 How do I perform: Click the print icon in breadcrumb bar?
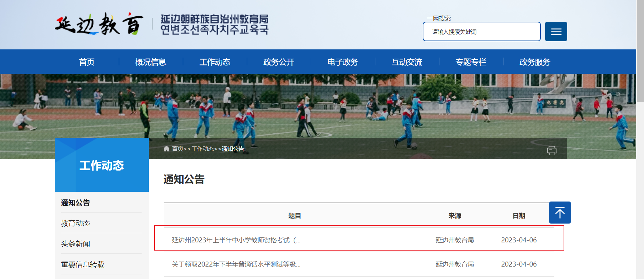[552, 151]
